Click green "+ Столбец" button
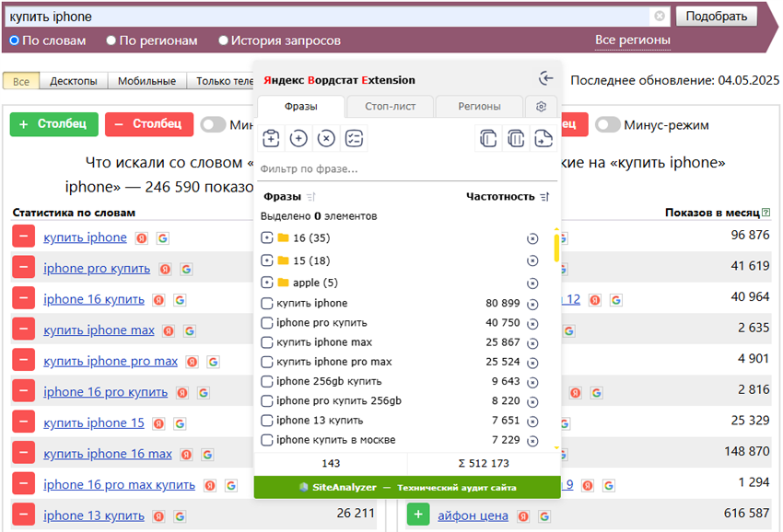783x532 pixels. (x=54, y=123)
